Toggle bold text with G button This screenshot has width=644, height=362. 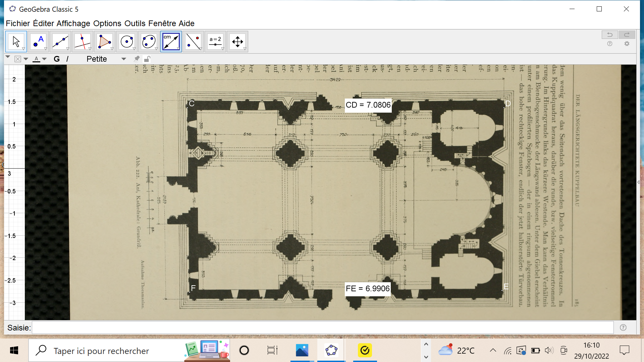(57, 59)
